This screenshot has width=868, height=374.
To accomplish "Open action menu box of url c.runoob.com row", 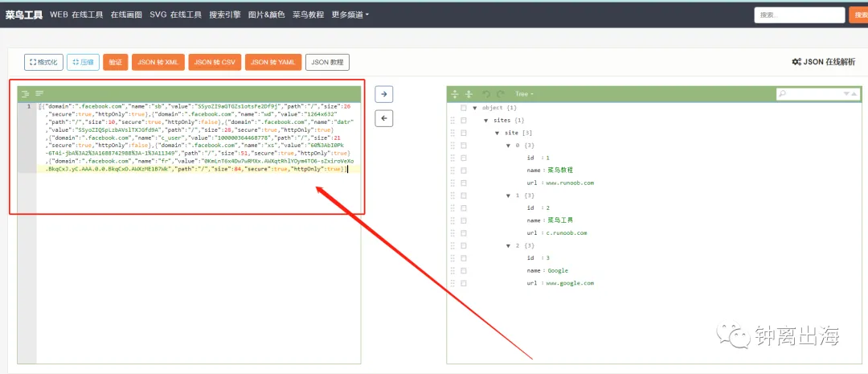I will (x=464, y=232).
